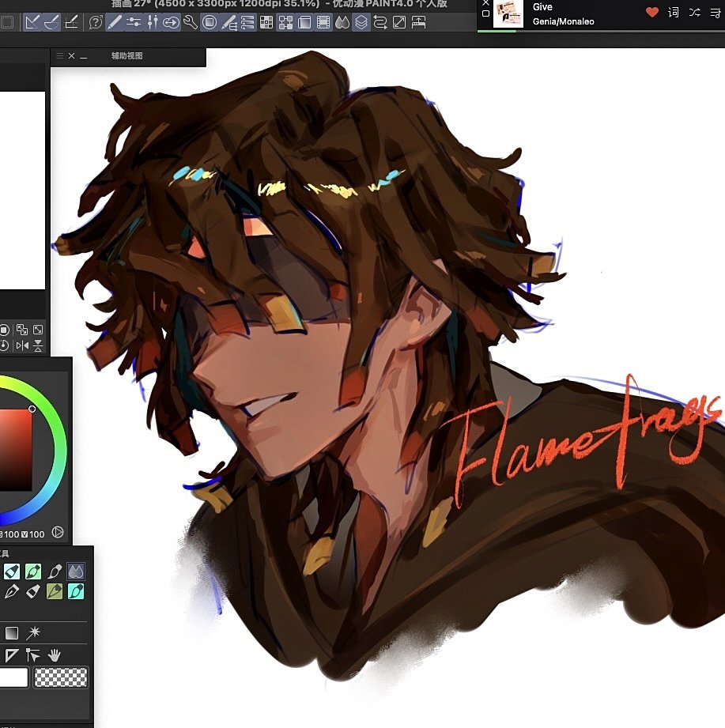
Task: Click the song title Give
Action: pos(542,7)
